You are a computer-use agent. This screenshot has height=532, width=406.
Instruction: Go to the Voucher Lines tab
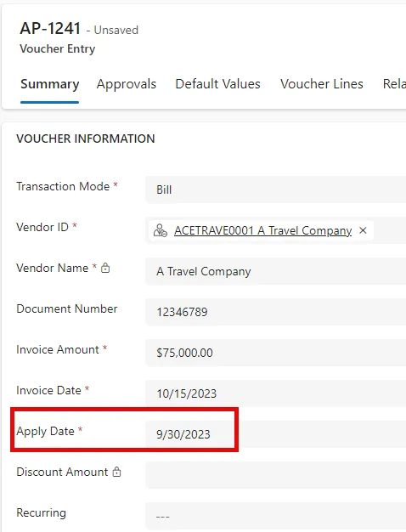[322, 84]
